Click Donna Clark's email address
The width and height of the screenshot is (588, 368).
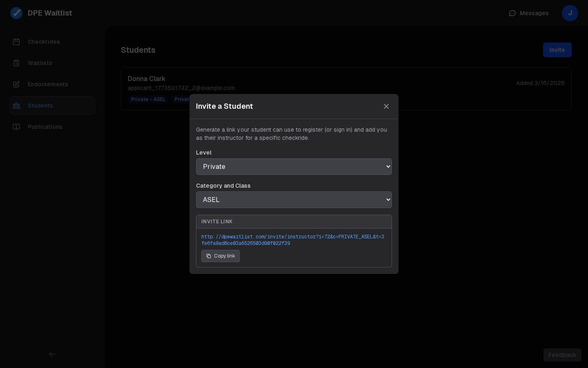tap(181, 88)
